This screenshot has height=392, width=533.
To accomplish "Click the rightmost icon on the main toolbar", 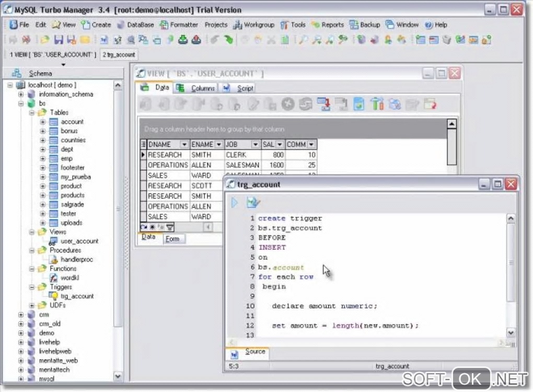I will coord(486,40).
